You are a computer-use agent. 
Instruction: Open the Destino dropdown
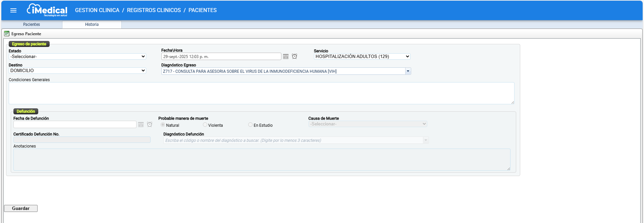tap(77, 71)
